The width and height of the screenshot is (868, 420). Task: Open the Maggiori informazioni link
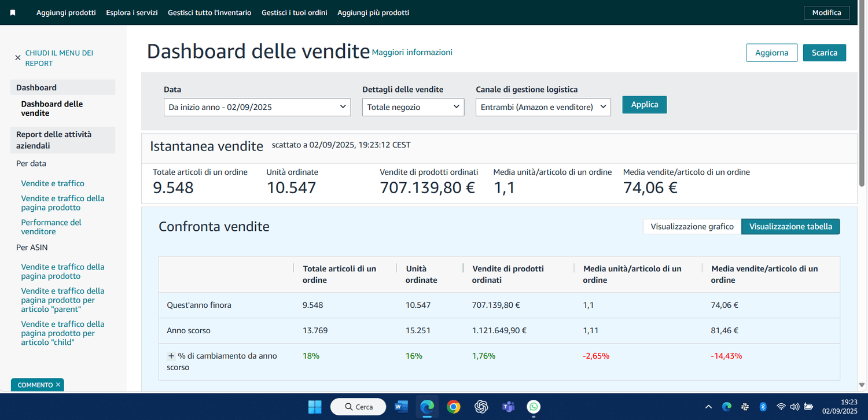pos(411,53)
